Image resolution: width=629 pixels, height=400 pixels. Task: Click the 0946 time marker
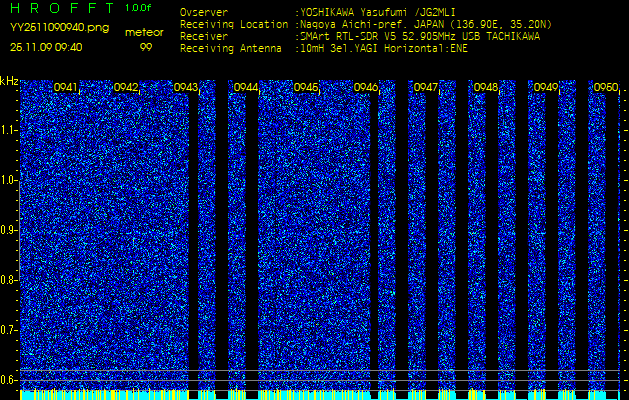pos(366,87)
